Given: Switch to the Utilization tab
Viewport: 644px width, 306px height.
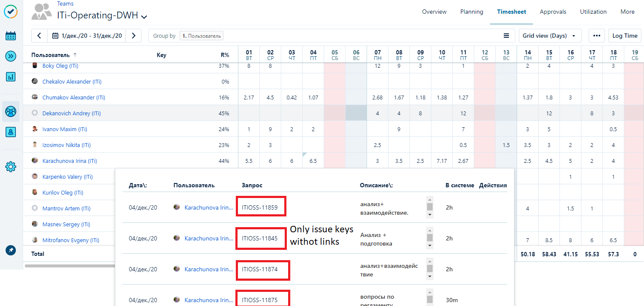Looking at the screenshot, I should pyautogui.click(x=593, y=12).
